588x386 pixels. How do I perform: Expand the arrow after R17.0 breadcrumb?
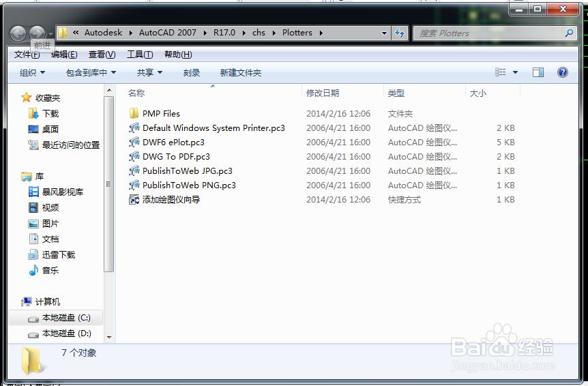(244, 33)
